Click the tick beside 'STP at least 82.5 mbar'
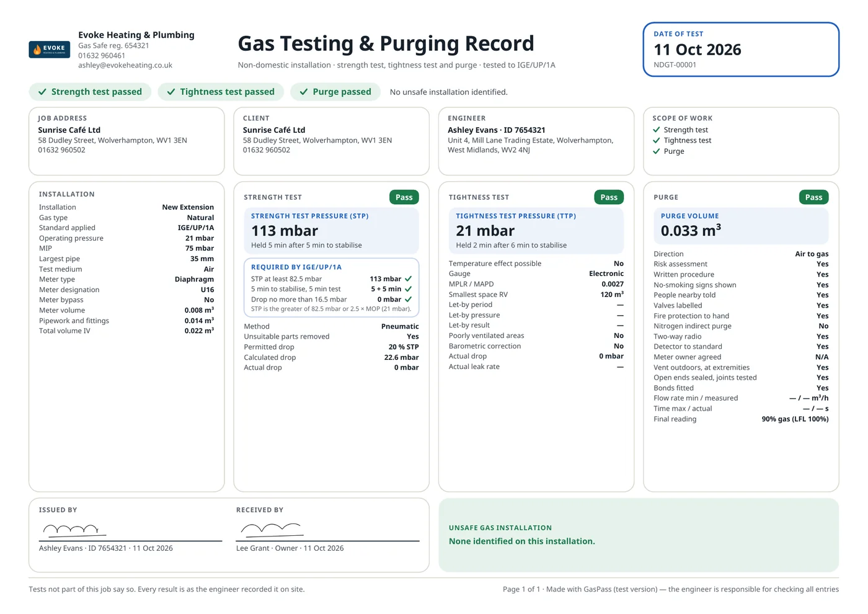 pos(409,279)
